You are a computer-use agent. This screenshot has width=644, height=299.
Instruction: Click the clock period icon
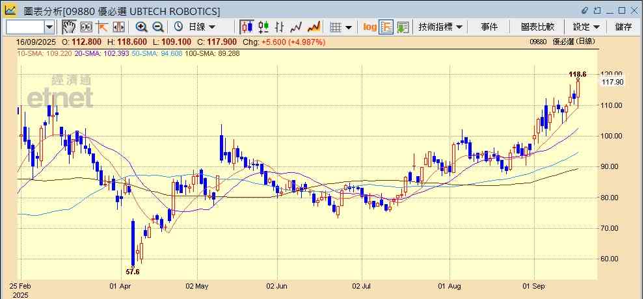click(178, 27)
